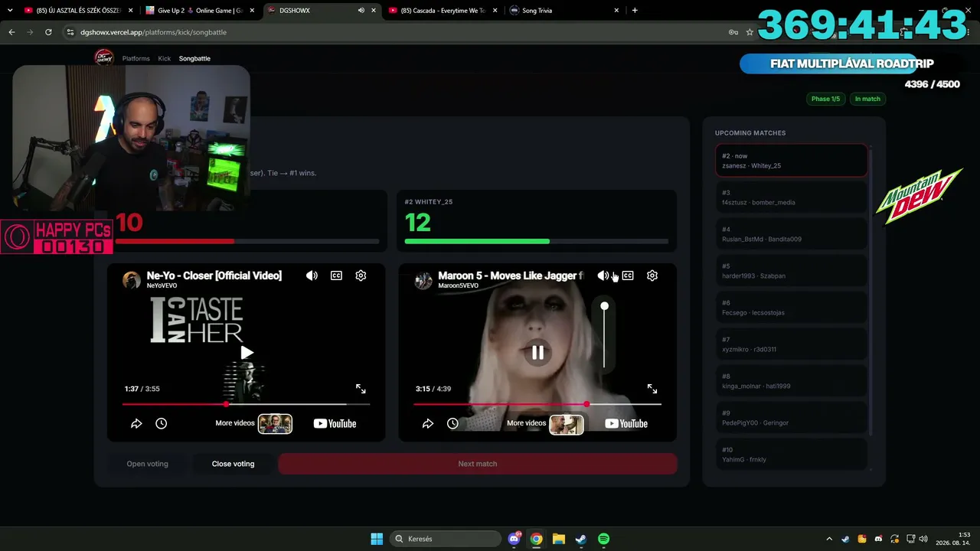Click the Phase 1/5 badge

[825, 99]
